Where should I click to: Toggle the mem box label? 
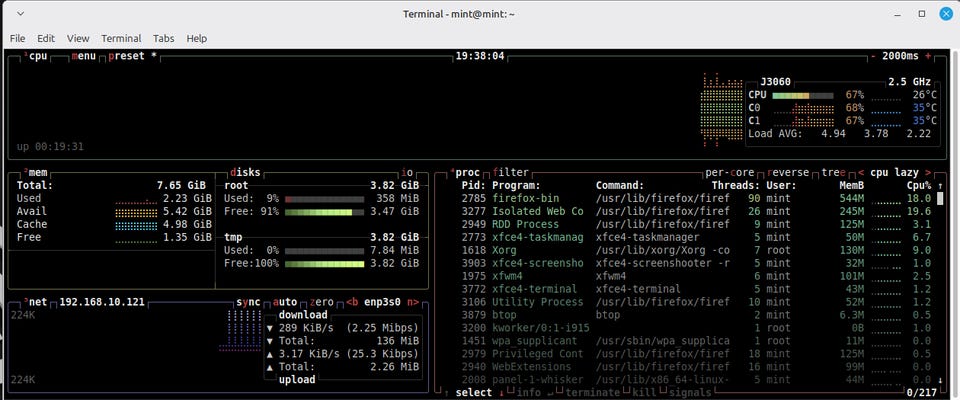(x=36, y=173)
